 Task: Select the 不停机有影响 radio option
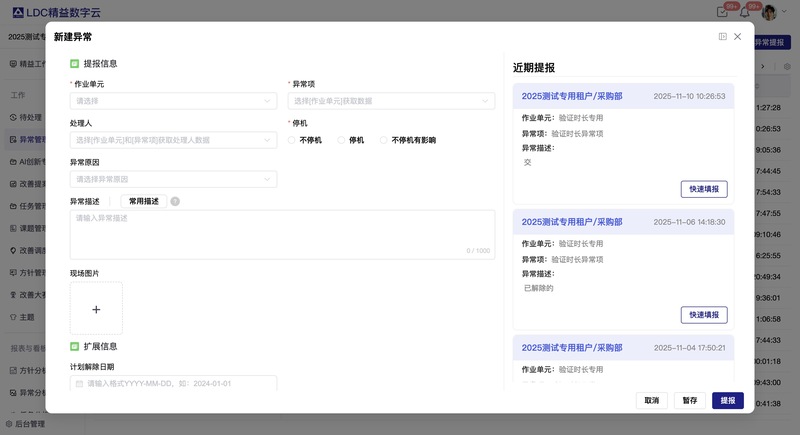click(384, 140)
